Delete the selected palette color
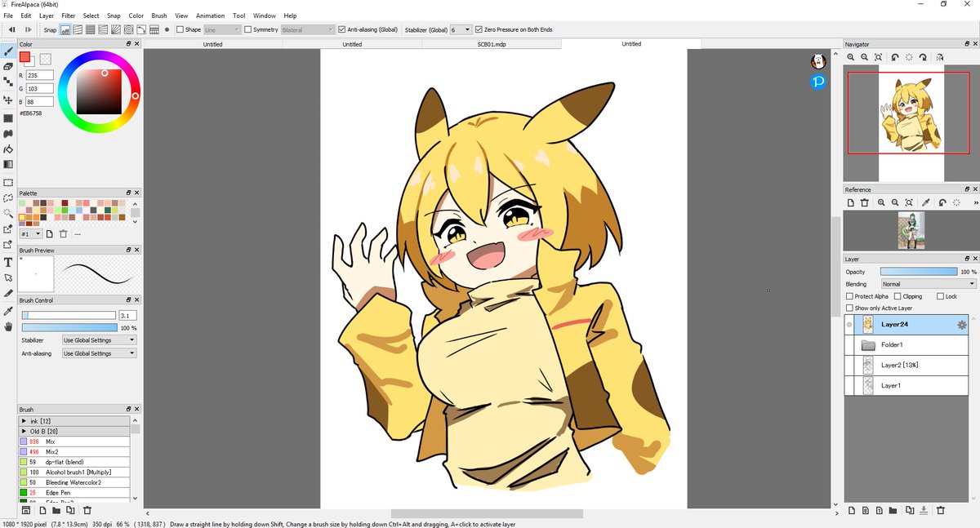This screenshot has height=528, width=980. click(x=63, y=233)
